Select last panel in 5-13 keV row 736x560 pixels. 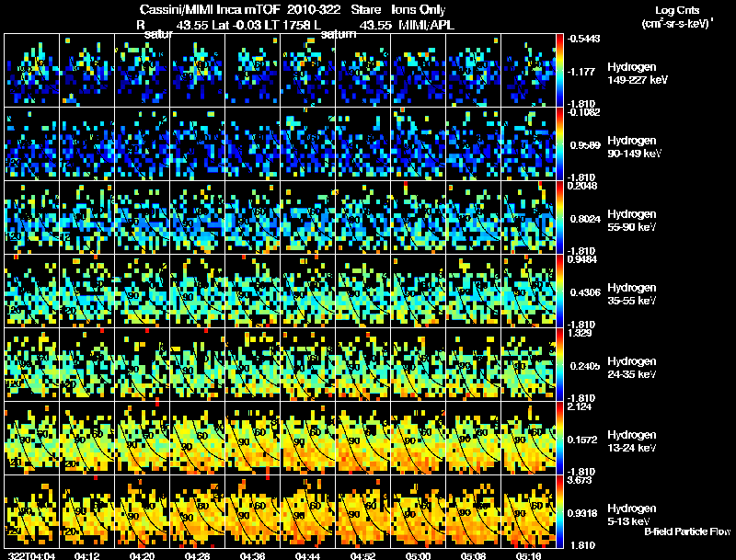(528, 511)
